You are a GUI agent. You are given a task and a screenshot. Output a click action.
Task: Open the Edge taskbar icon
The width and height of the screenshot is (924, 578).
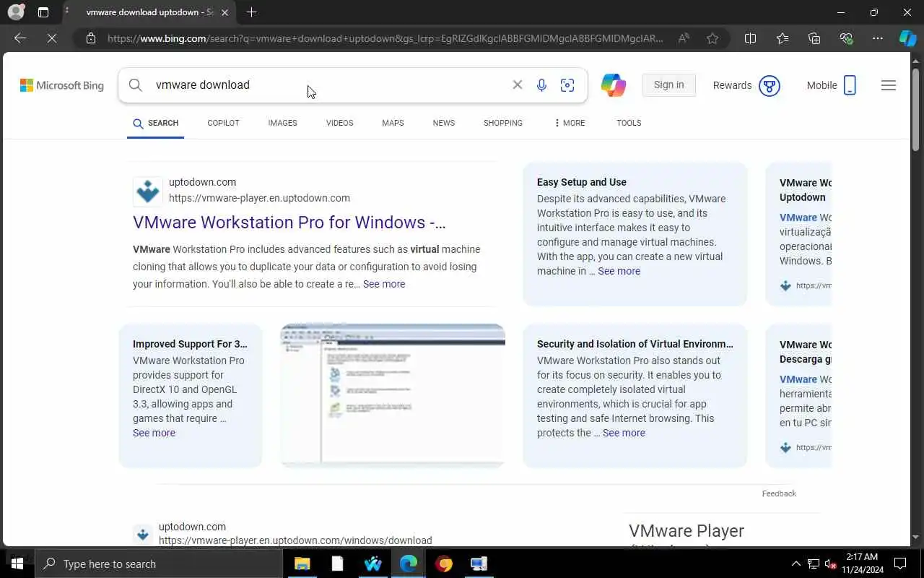click(x=408, y=564)
